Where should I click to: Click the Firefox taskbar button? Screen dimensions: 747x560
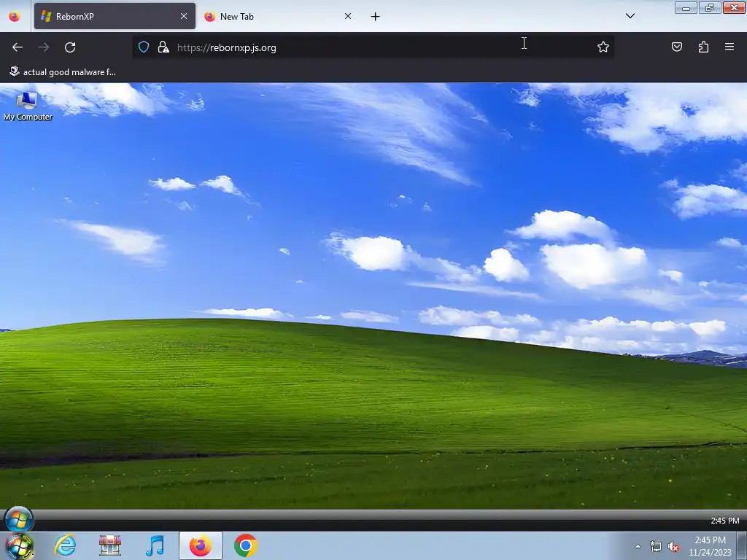click(x=201, y=545)
